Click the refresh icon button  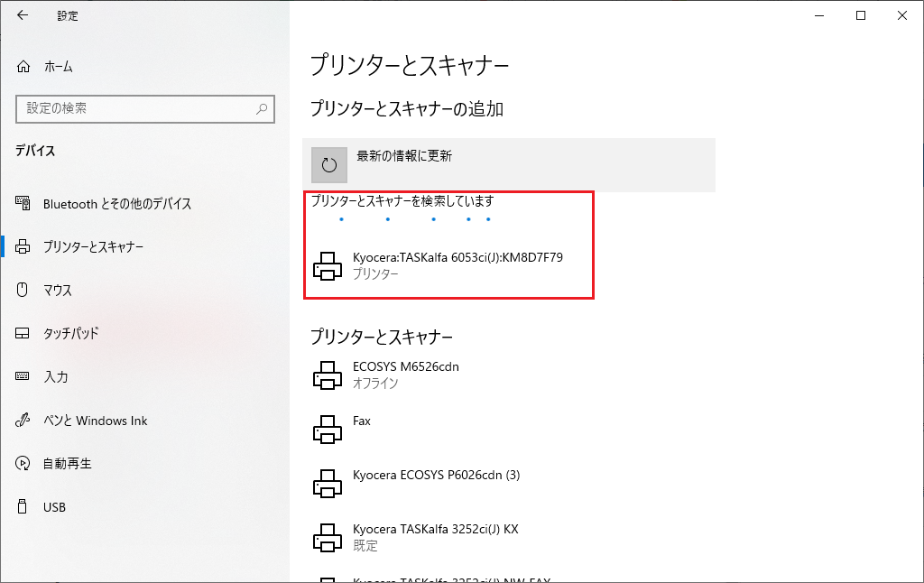coord(329,164)
